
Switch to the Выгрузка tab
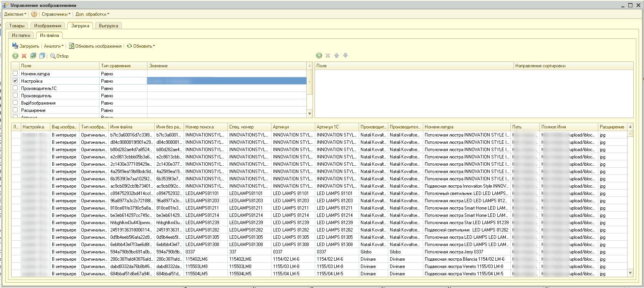coord(108,26)
